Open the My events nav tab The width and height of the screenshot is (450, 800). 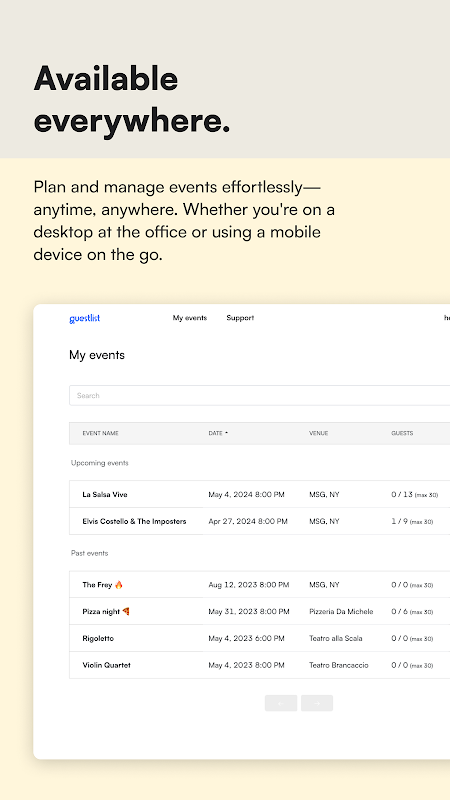pos(190,318)
